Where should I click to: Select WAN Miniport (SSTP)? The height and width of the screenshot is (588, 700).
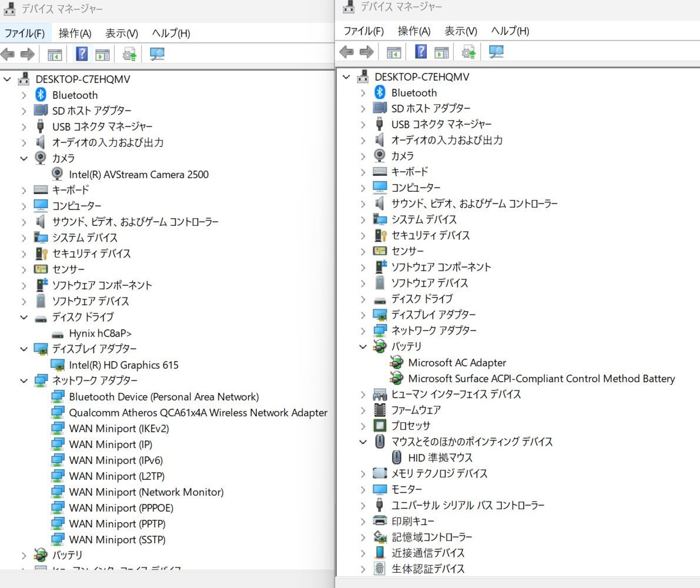click(117, 540)
